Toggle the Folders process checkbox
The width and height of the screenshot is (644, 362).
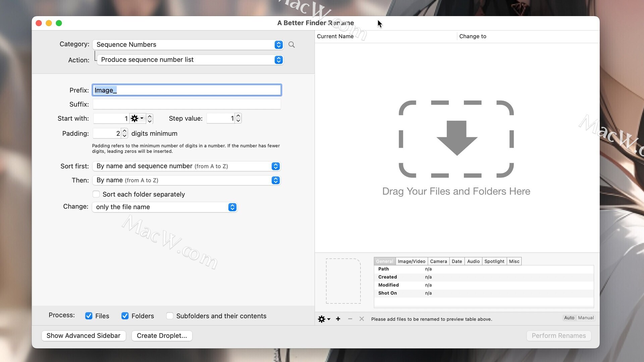125,316
